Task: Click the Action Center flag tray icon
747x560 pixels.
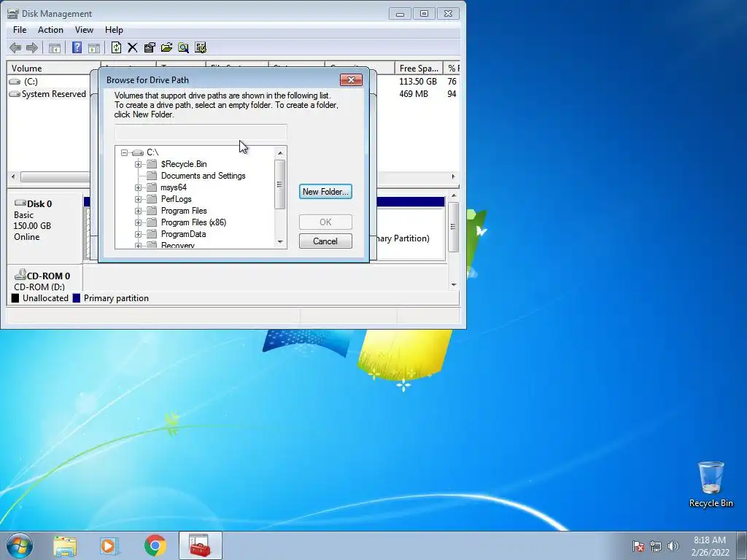Action: point(638,546)
